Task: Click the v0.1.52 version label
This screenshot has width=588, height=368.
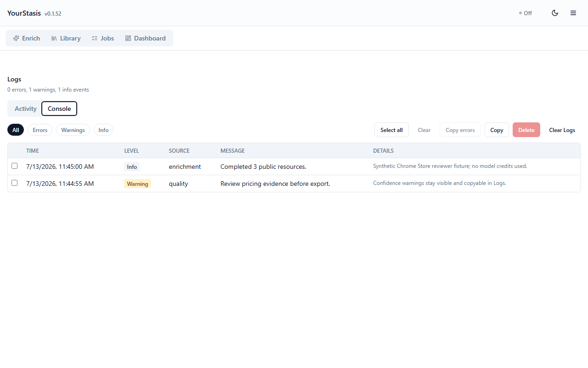Action: tap(53, 14)
